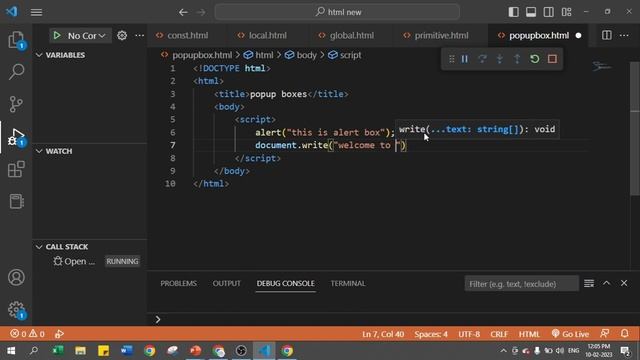640x360 pixels.
Task: Open the No Configurations launch dropdown
Action: coord(87,36)
